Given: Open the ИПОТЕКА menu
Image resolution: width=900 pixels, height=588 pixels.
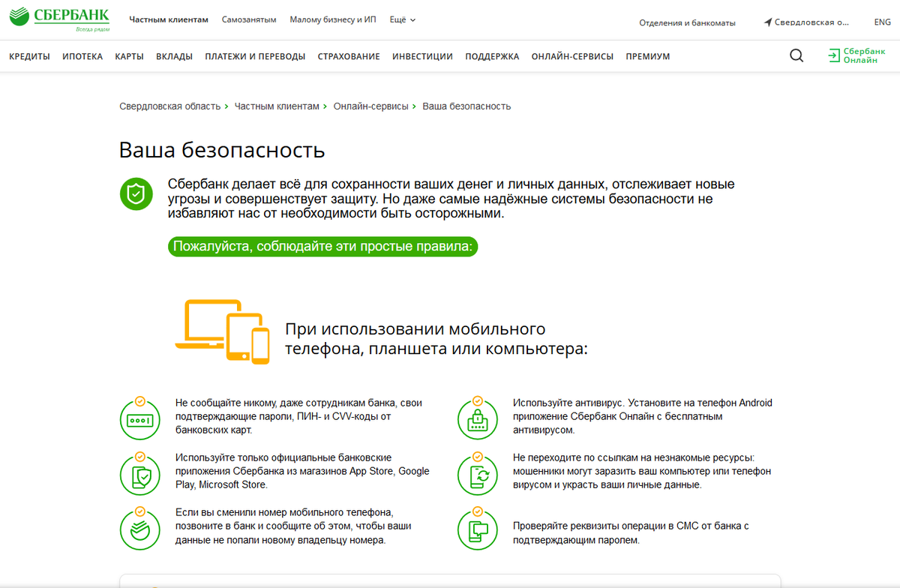Looking at the screenshot, I should click(82, 56).
